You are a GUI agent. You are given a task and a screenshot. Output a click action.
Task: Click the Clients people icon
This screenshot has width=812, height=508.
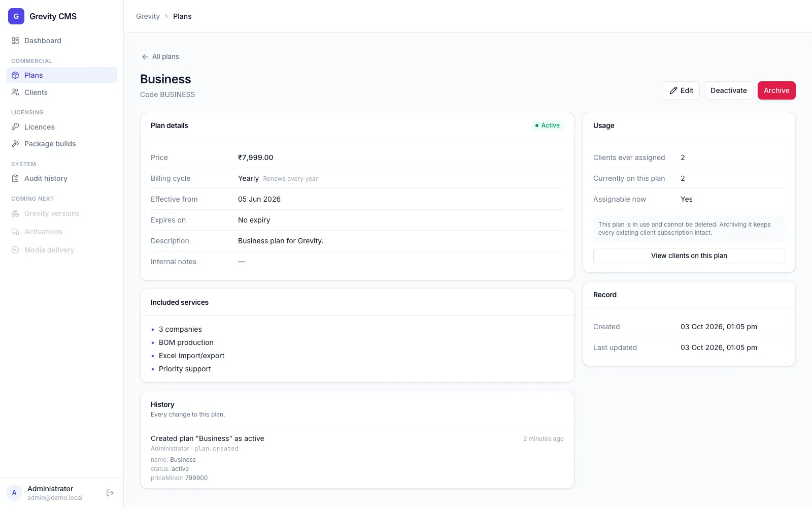15,92
